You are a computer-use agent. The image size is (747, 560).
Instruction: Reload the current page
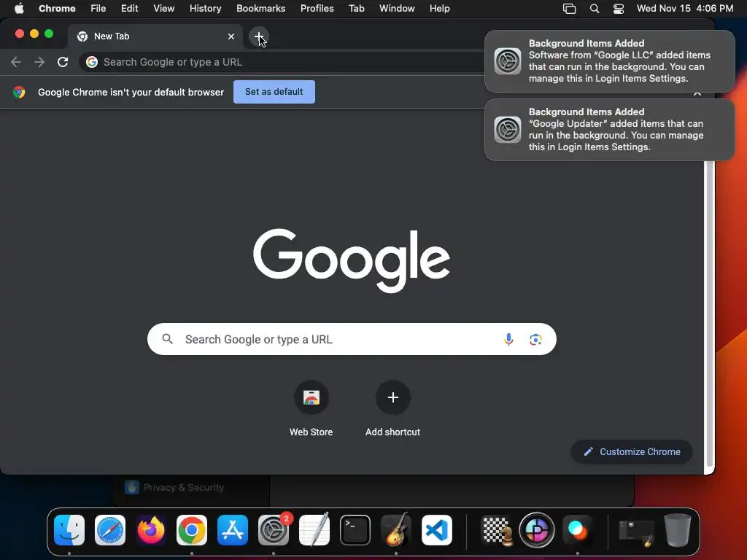point(63,62)
